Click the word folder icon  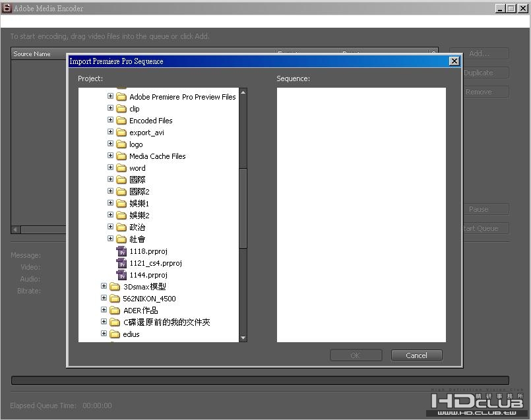121,168
